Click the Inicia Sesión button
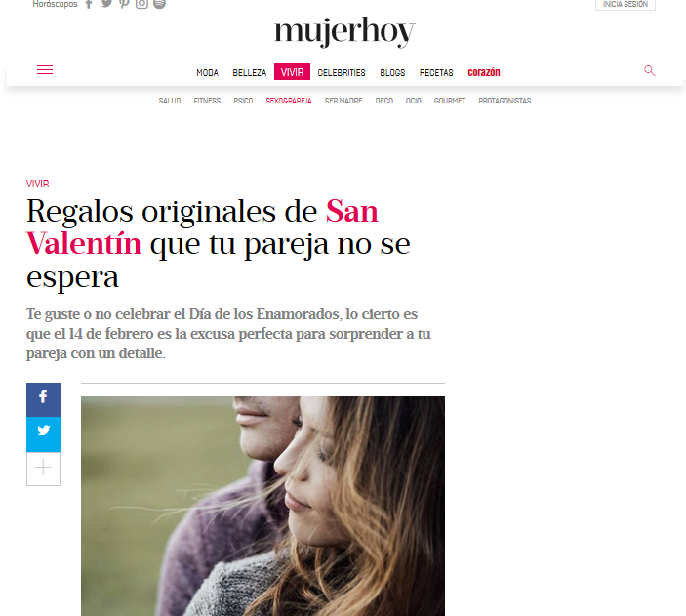 click(x=625, y=4)
